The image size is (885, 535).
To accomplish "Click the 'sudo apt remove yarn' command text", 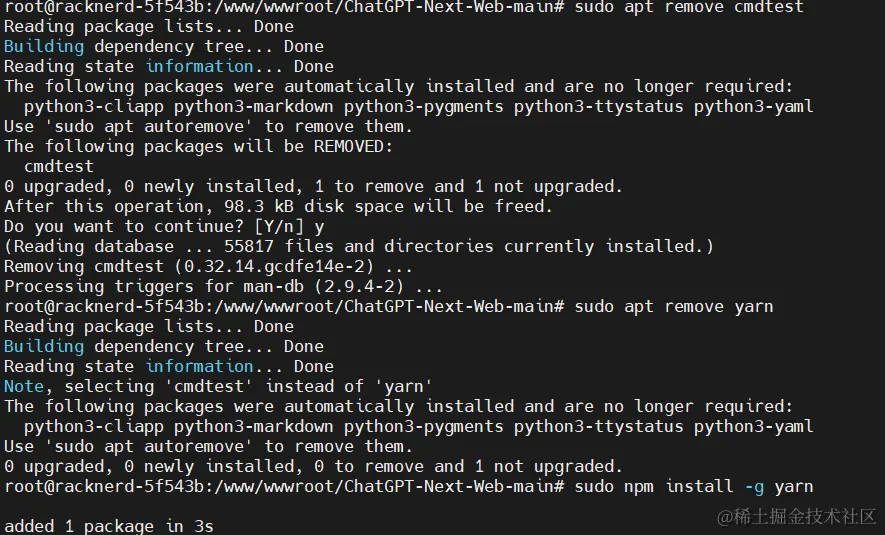I will click(673, 306).
